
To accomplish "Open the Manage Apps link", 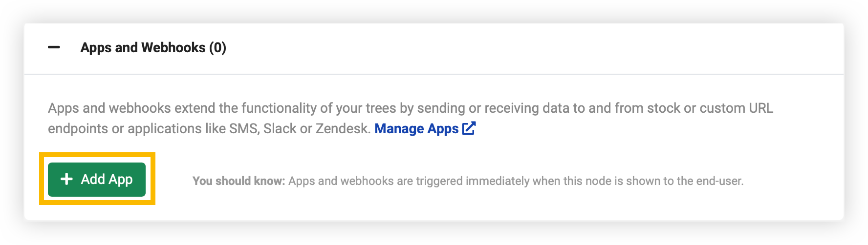I will point(425,128).
